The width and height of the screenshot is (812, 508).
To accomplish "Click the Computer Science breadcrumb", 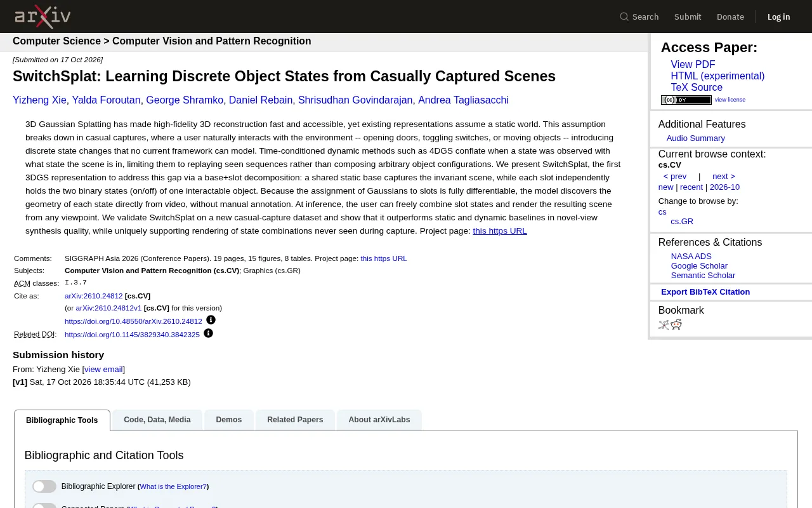I will [56, 41].
